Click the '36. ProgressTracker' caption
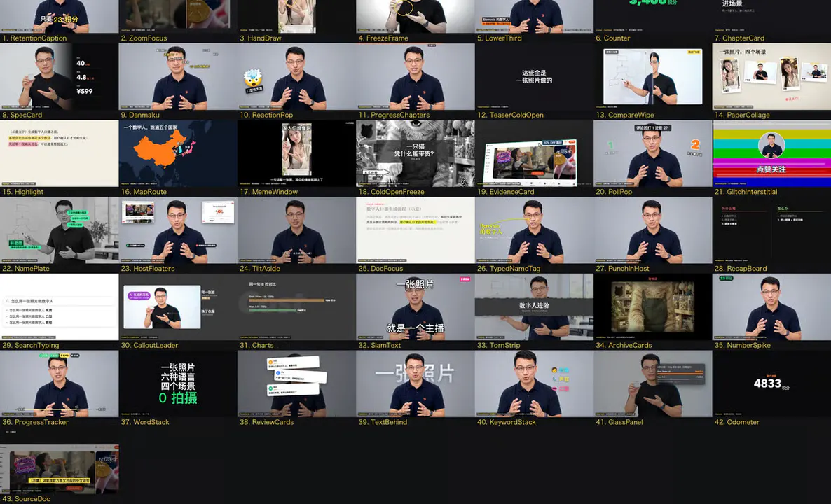Screen dimensions: 831x504 tap(36, 422)
